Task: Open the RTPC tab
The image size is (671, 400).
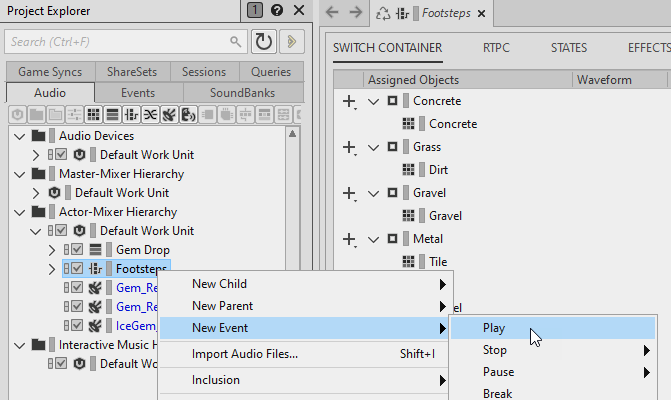Action: pyautogui.click(x=496, y=47)
